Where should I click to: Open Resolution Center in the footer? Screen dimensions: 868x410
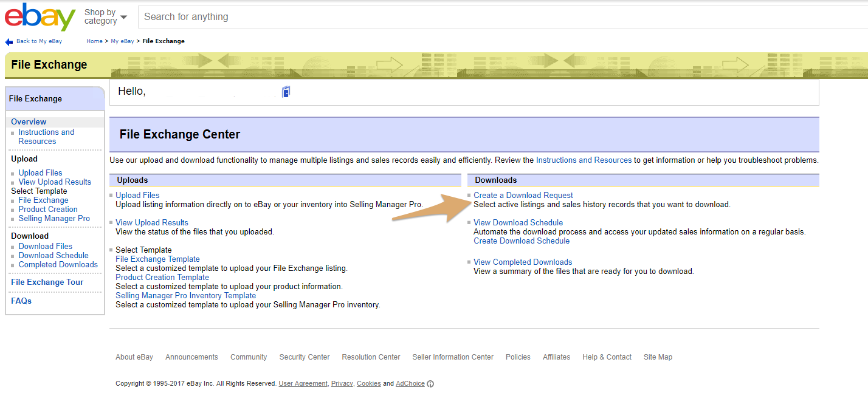point(371,357)
